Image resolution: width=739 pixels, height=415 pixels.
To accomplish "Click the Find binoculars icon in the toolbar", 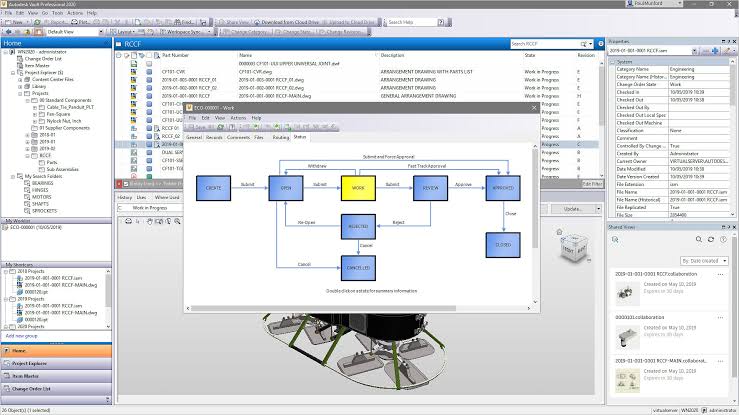I will coord(177,22).
